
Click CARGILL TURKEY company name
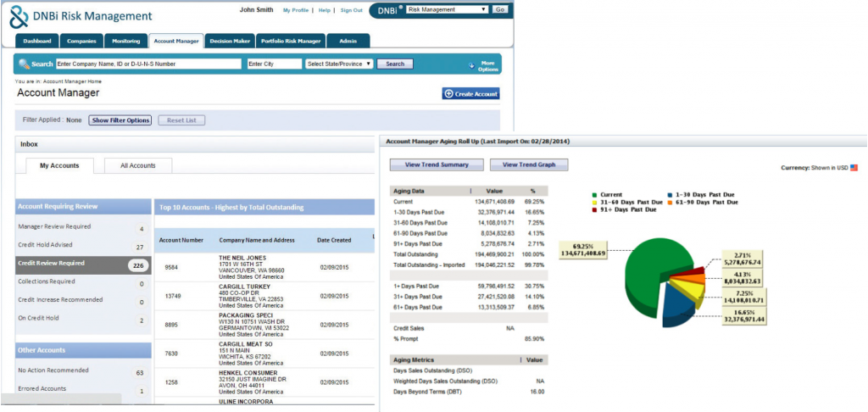243,287
